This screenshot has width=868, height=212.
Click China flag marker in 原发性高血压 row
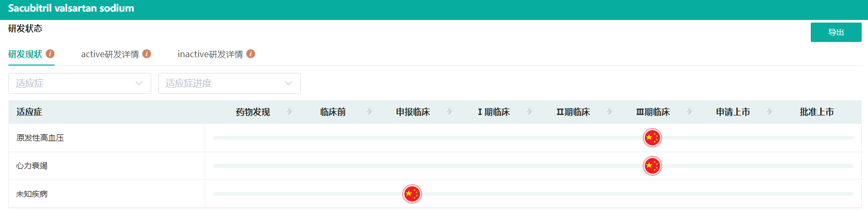click(652, 137)
